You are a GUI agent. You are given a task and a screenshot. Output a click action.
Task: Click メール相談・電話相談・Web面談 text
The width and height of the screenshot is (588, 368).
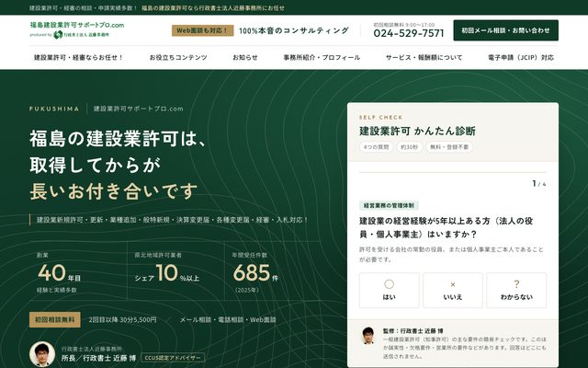228,320
